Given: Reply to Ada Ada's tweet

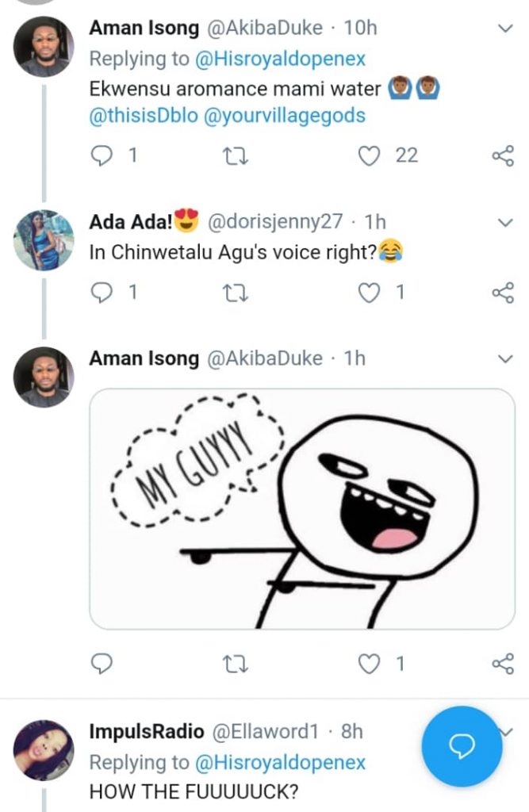Looking at the screenshot, I should tap(102, 293).
